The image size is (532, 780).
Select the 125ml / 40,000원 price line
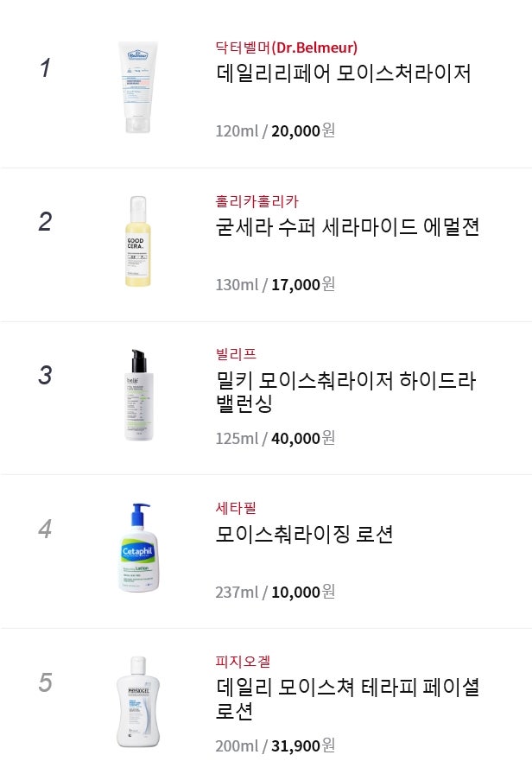click(x=275, y=438)
